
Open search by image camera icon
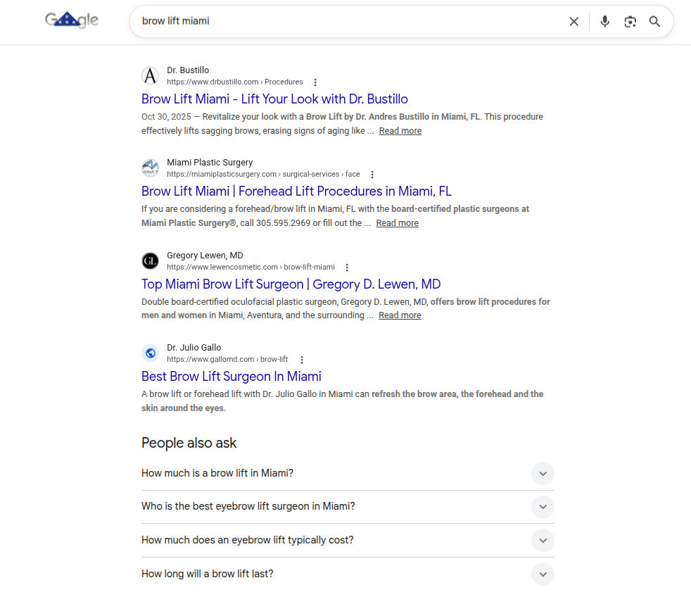[x=630, y=22]
